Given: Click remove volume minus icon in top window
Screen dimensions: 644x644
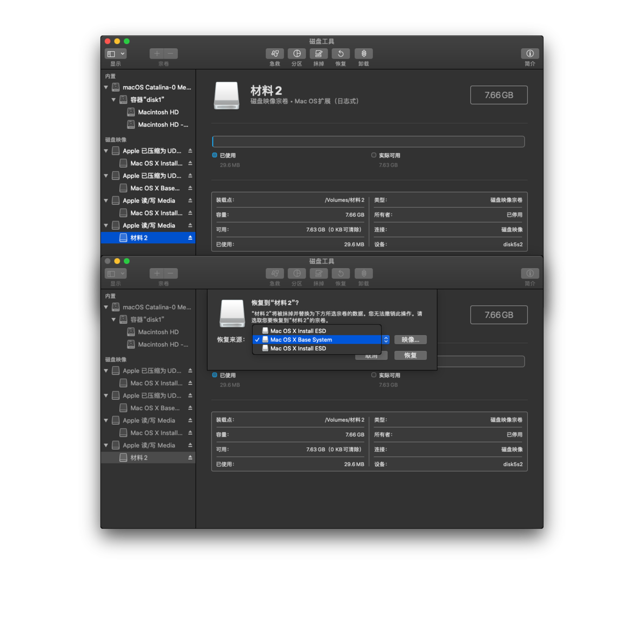Looking at the screenshot, I should click(170, 54).
